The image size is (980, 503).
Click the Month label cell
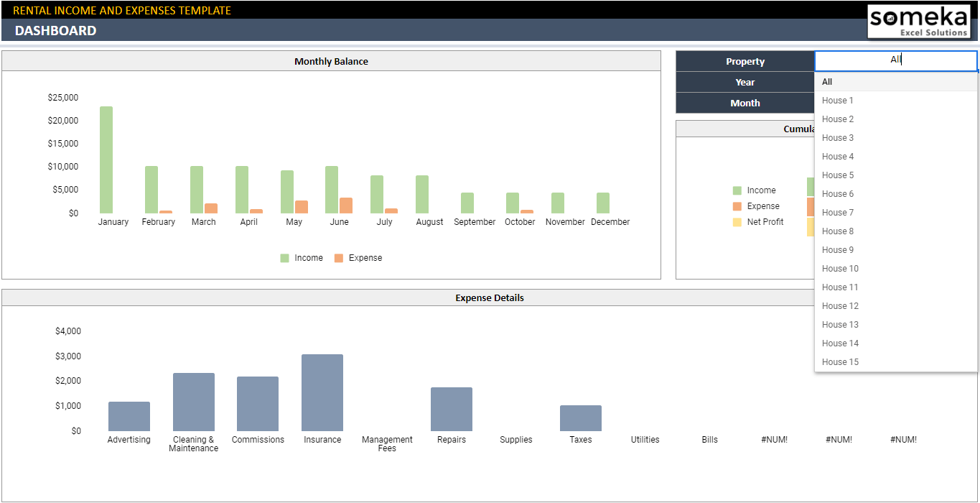pyautogui.click(x=745, y=103)
